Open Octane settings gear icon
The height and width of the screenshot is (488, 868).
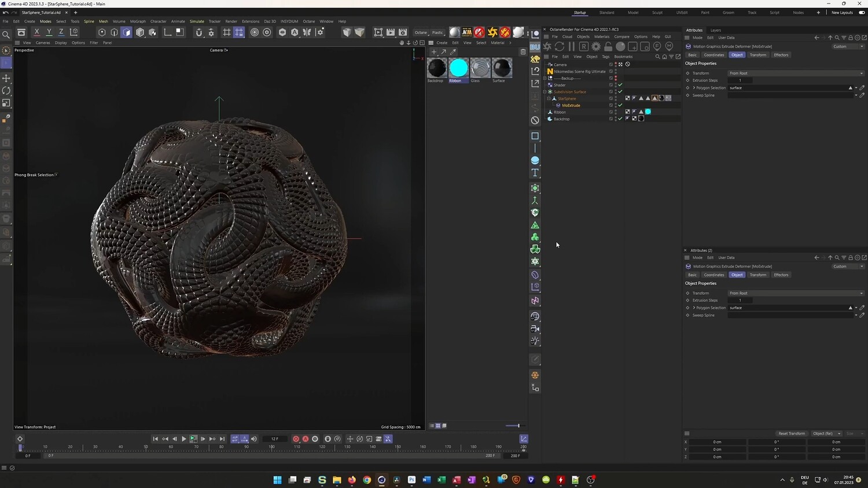pyautogui.click(x=596, y=46)
